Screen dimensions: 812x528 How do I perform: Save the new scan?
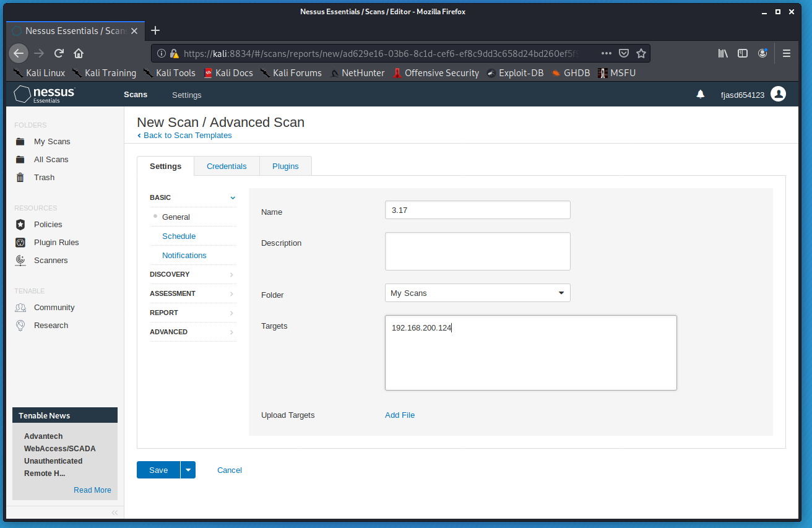point(158,470)
